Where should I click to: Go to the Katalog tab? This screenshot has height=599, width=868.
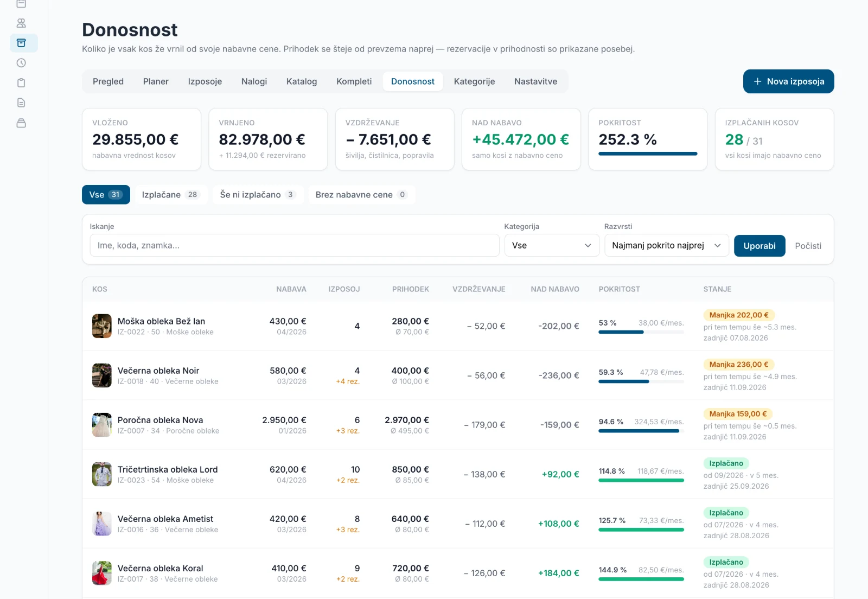pos(302,81)
